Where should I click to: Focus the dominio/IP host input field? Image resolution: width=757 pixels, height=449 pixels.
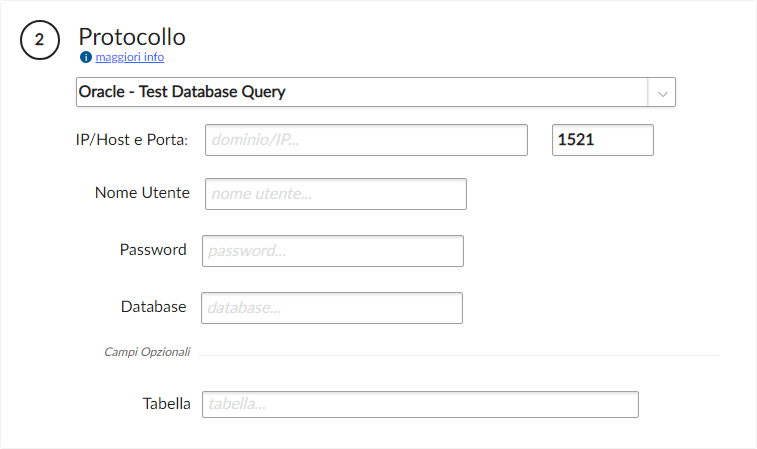366,140
